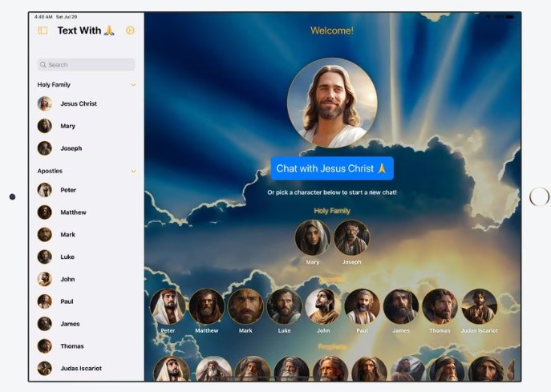Select Mary's avatar under Holy Family grid
The width and height of the screenshot is (551, 392).
pyautogui.click(x=312, y=237)
